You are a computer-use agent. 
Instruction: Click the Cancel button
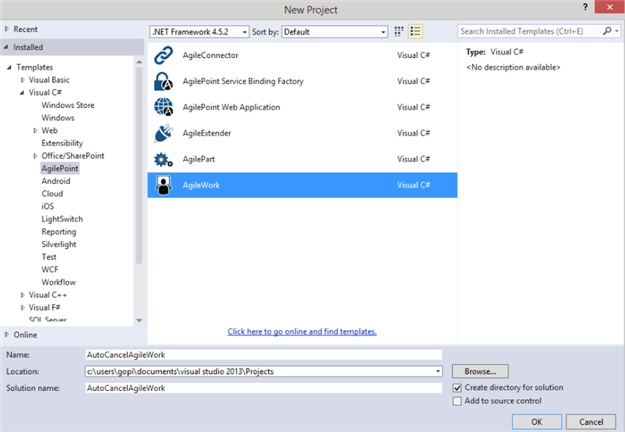point(591,422)
